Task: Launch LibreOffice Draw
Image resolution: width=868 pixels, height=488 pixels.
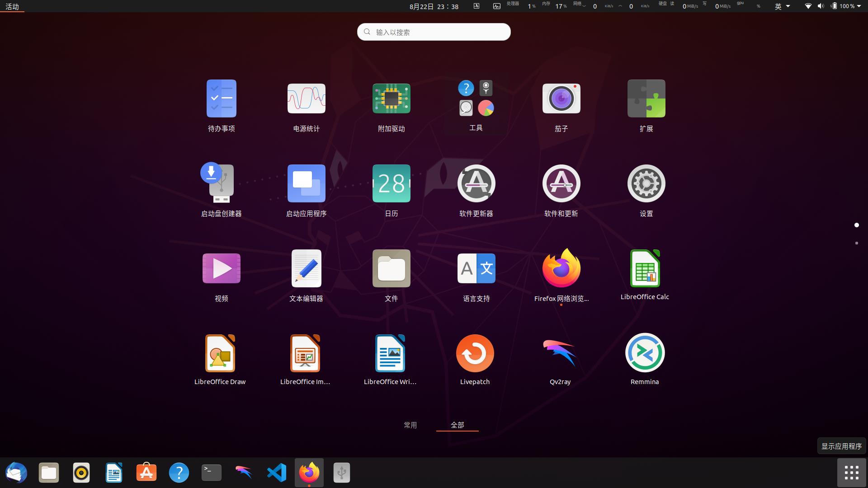Action: (220, 359)
